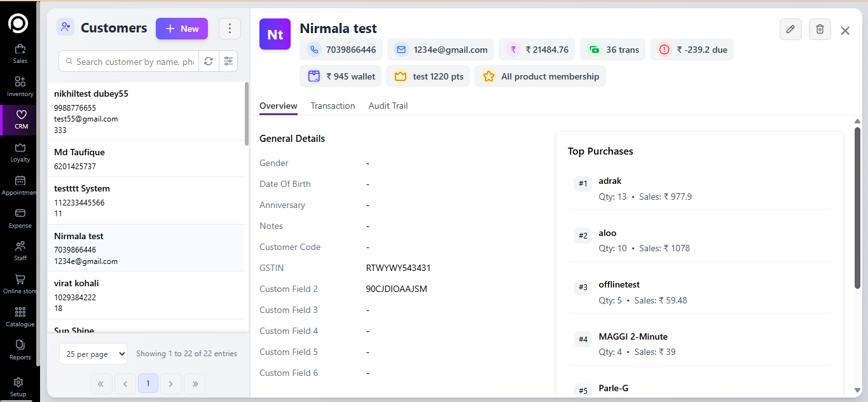
Task: Click the New customer button
Action: [x=182, y=29]
